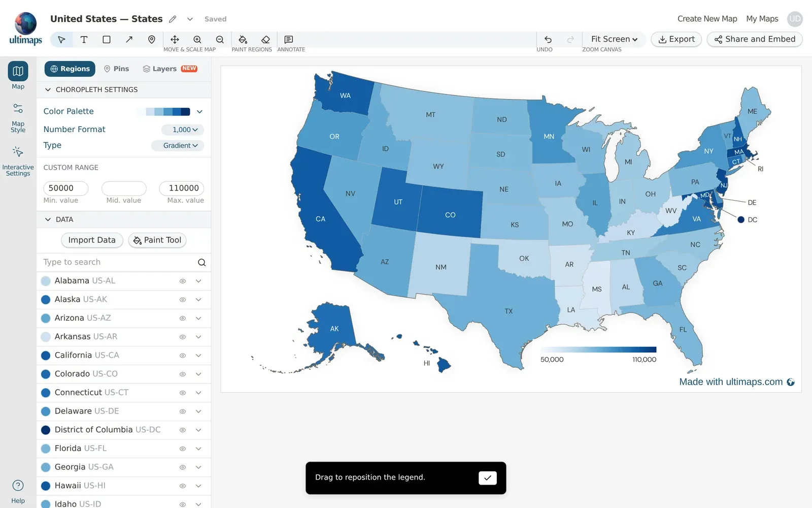Viewport: 812px width, 508px height.
Task: Select the paint bucket regions tool
Action: point(243,40)
